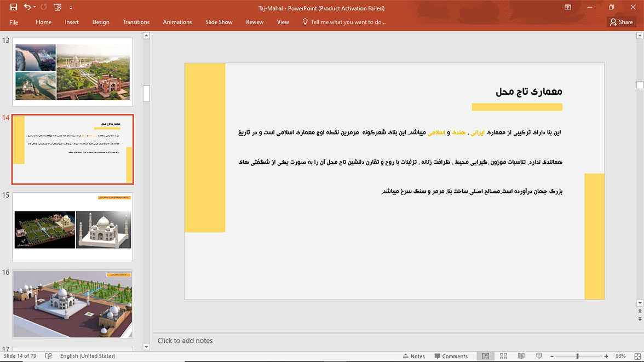Click the spell check icon in status bar
This screenshot has width=644, height=362.
[48, 356]
